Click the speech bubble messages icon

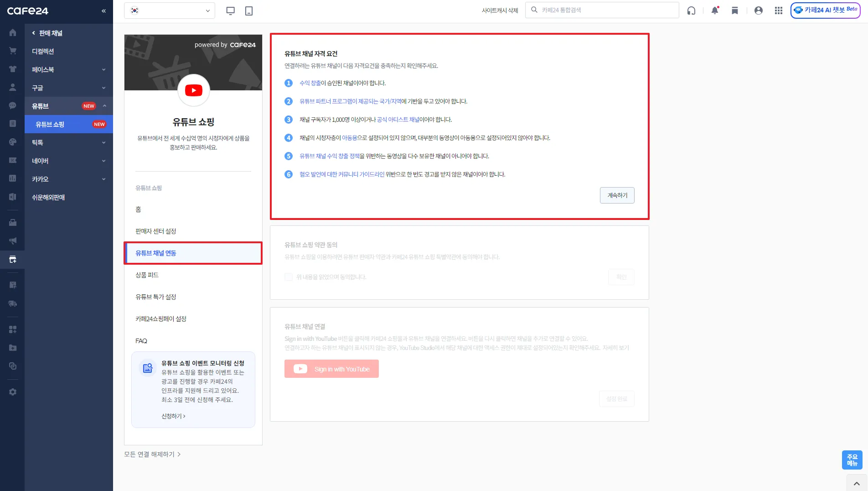click(x=13, y=105)
